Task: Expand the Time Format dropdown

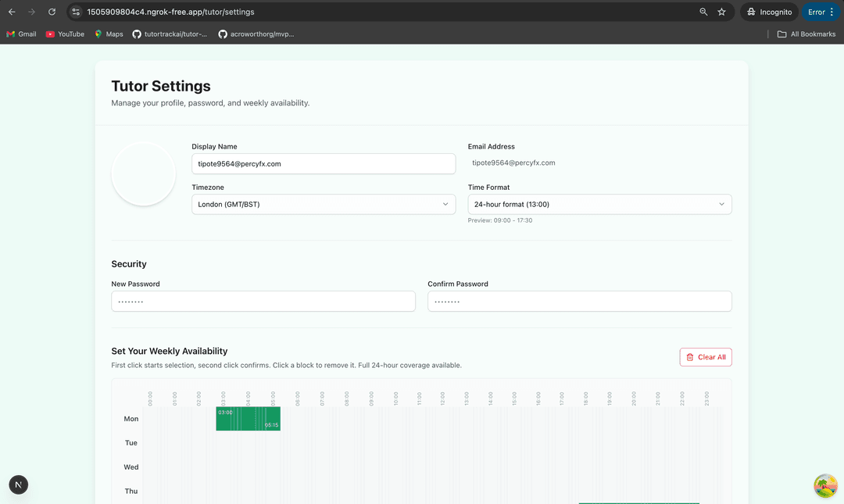Action: point(599,204)
